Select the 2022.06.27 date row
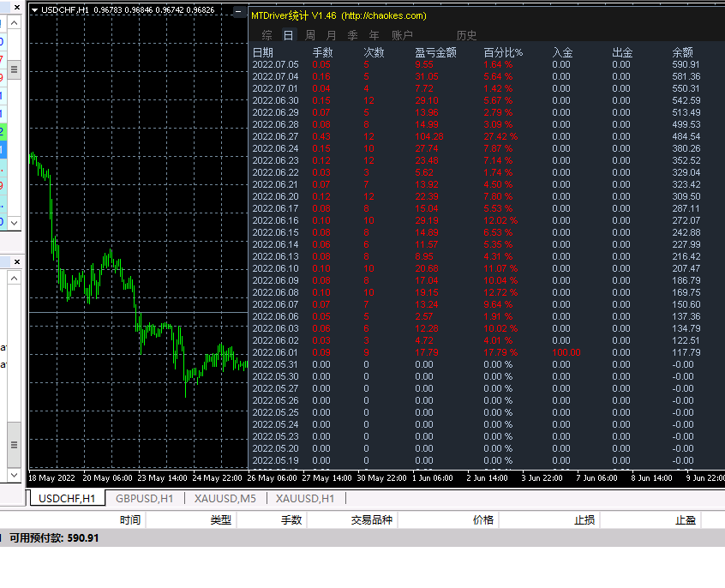This screenshot has height=588, width=725. (x=276, y=136)
